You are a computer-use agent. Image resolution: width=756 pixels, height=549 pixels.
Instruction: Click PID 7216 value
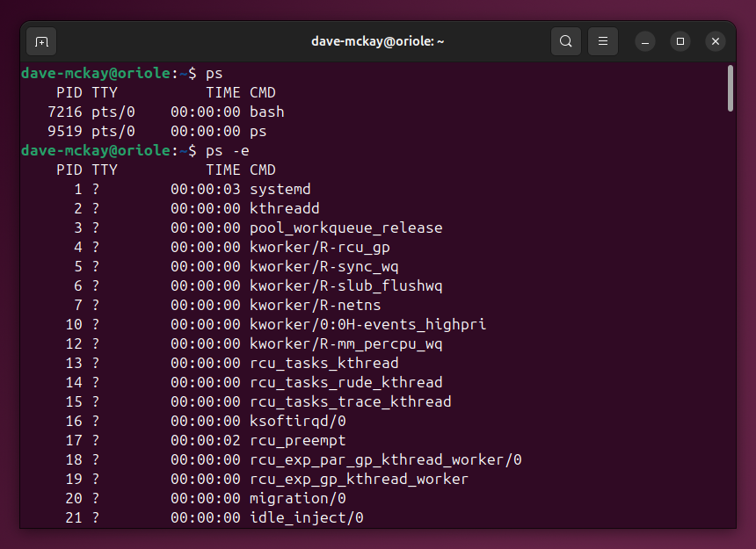pyautogui.click(x=65, y=112)
